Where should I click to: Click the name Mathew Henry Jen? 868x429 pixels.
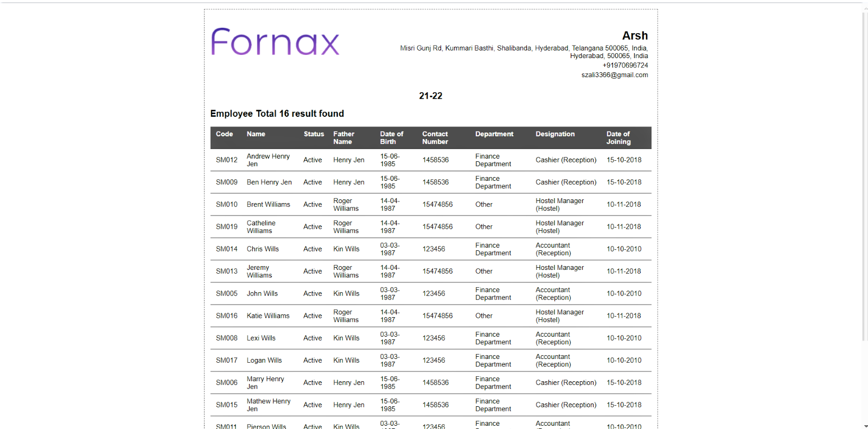(269, 405)
